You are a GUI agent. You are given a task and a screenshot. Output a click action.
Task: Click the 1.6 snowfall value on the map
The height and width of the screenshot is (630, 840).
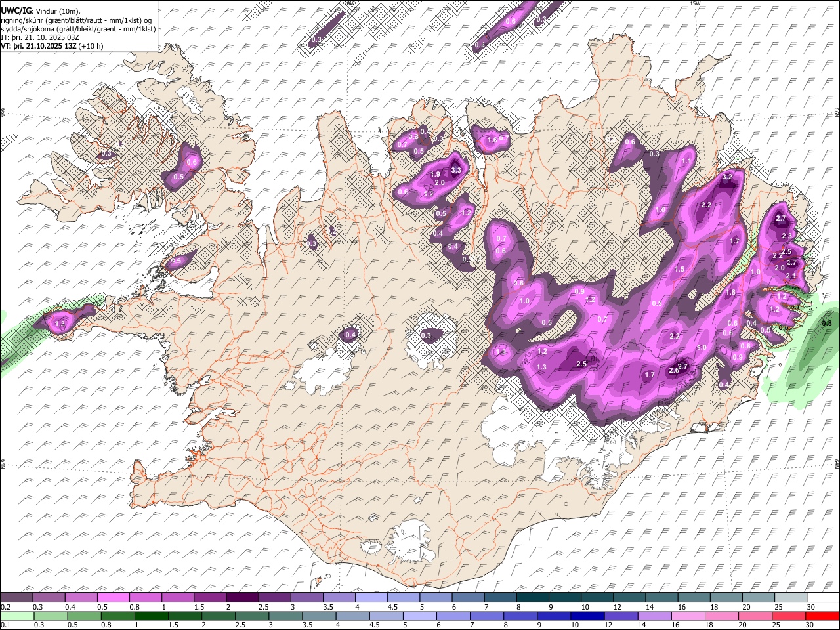(492, 140)
